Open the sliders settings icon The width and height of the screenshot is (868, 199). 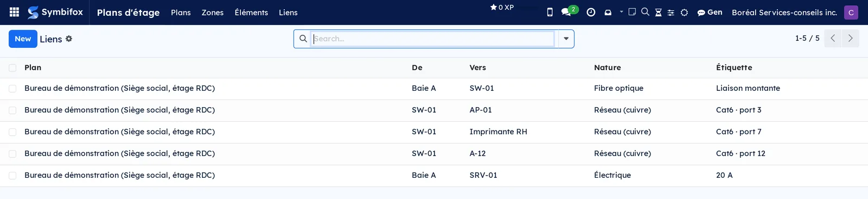[671, 13]
